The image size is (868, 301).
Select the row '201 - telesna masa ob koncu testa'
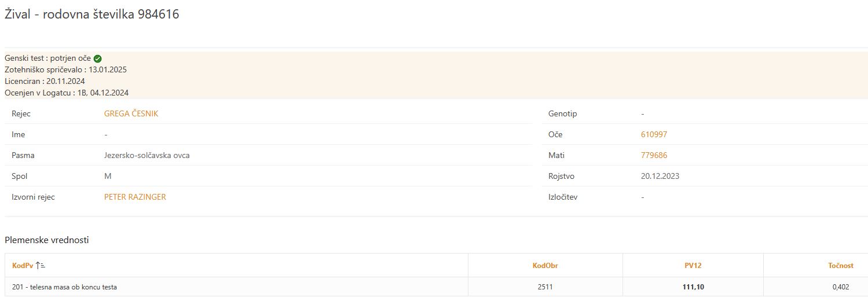coord(64,287)
